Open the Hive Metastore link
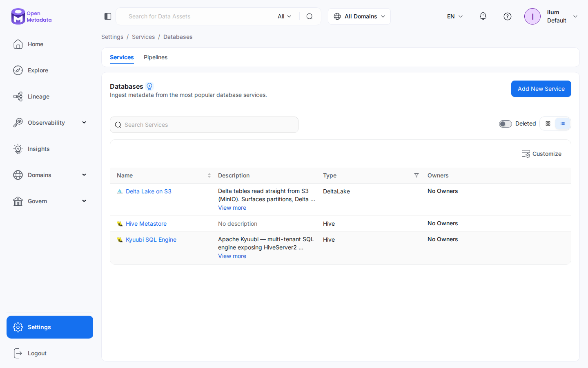Image resolution: width=588 pixels, height=368 pixels. click(146, 224)
